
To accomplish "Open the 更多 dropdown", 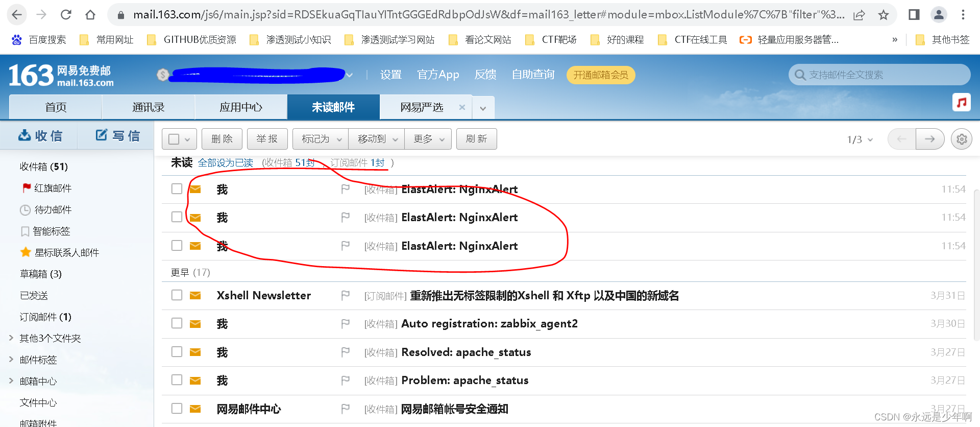I will pos(428,139).
